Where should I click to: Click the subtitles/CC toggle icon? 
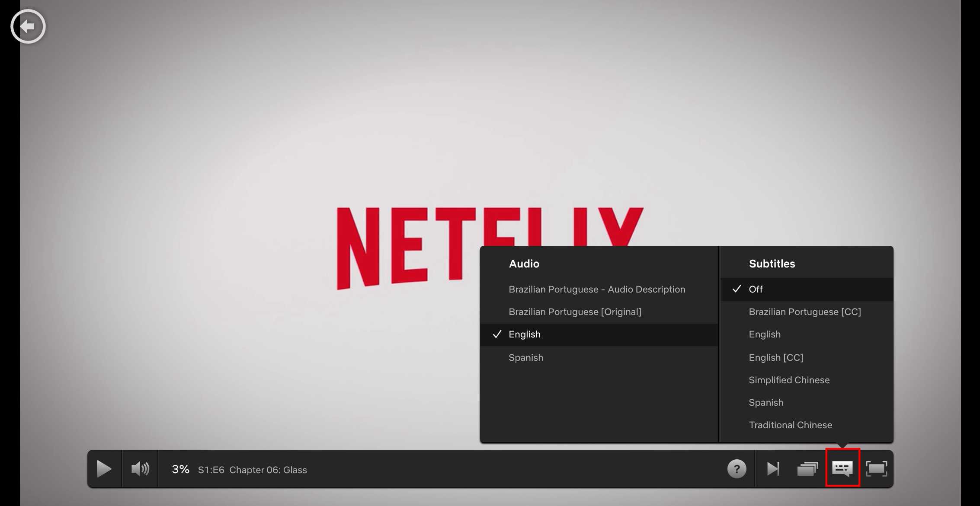point(842,468)
